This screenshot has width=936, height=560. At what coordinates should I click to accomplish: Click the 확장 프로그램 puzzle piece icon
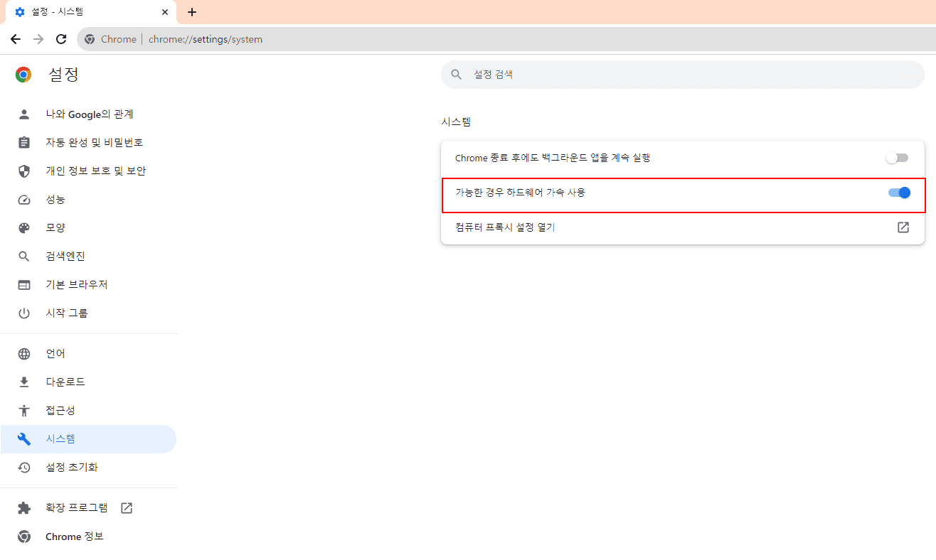23,507
